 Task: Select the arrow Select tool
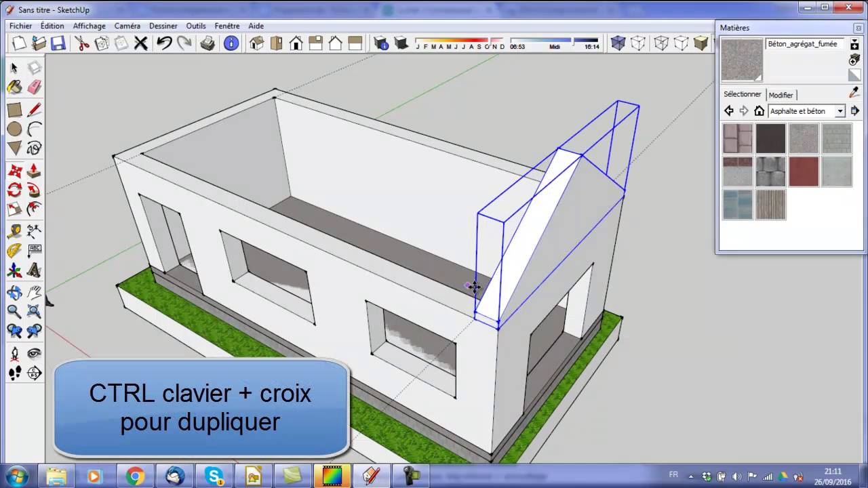pos(14,68)
